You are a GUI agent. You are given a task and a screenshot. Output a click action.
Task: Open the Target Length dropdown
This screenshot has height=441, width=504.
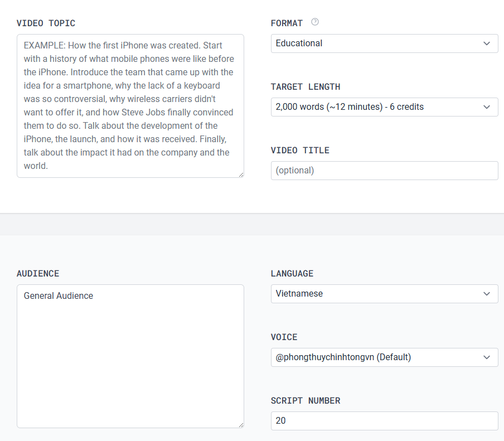coord(385,107)
